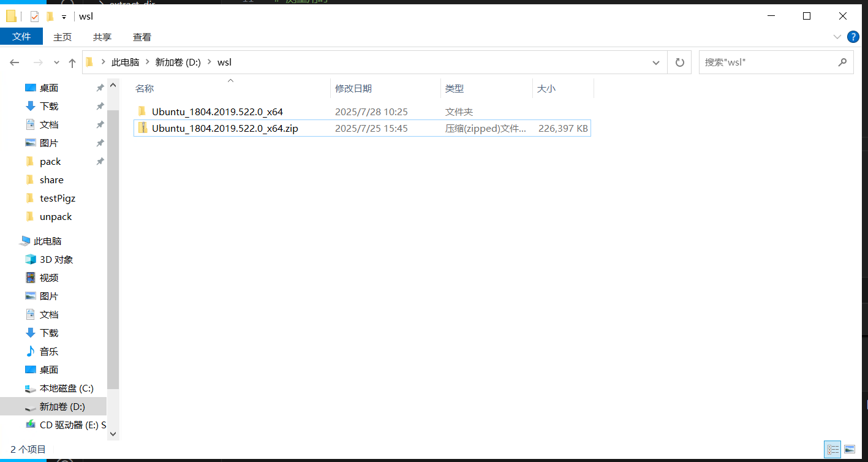Click 新加卷 (D:) breadcrumb in address bar

coord(178,62)
